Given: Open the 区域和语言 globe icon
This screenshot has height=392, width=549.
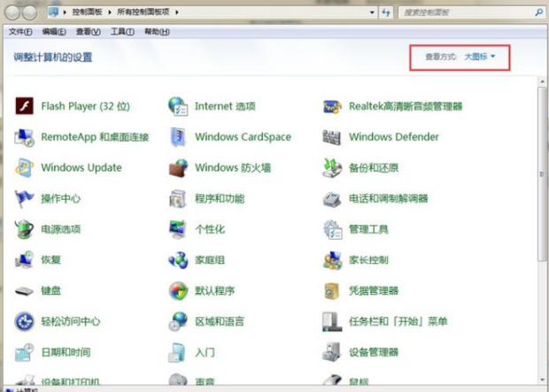Looking at the screenshot, I should click(178, 321).
